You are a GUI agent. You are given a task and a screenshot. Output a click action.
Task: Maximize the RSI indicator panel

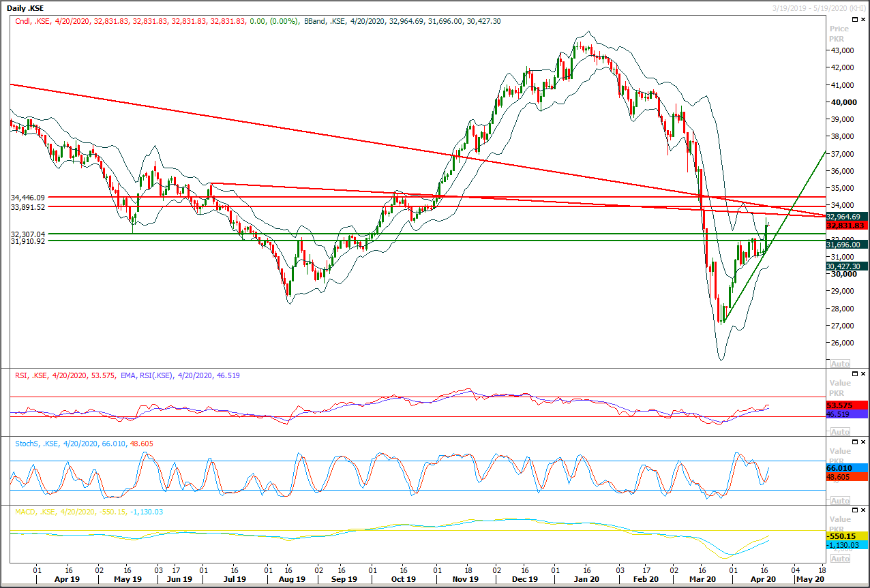[x=856, y=375]
